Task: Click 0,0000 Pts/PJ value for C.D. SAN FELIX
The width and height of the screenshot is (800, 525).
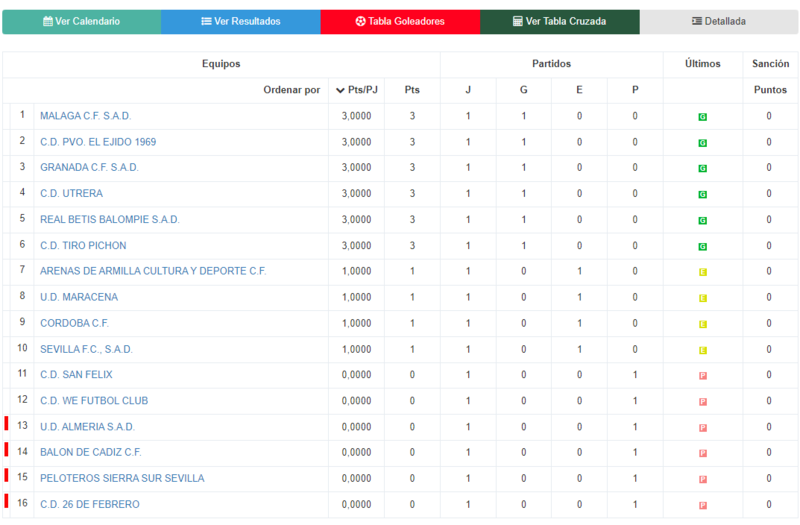Action: coord(357,375)
